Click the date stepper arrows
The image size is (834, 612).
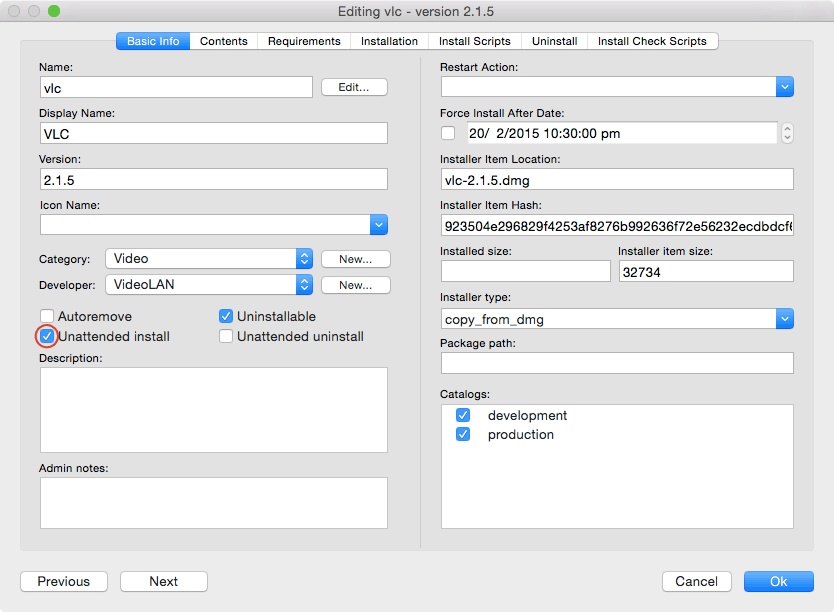[x=787, y=133]
